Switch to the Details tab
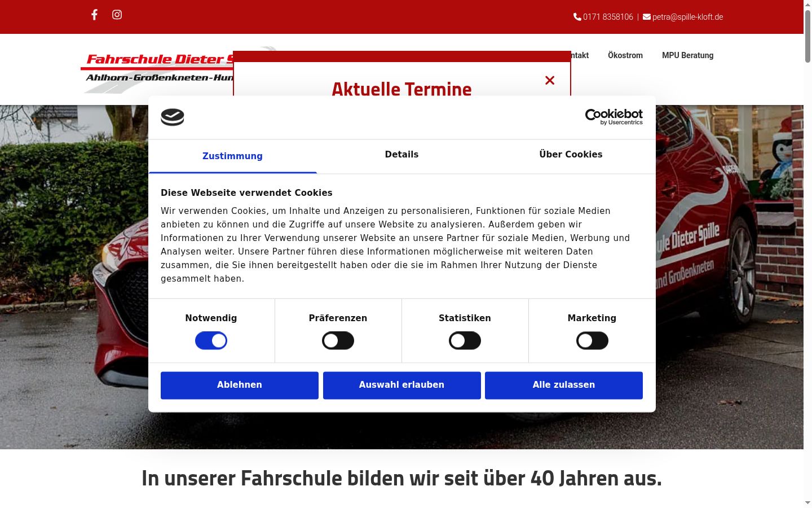The width and height of the screenshot is (812, 508). click(x=401, y=155)
